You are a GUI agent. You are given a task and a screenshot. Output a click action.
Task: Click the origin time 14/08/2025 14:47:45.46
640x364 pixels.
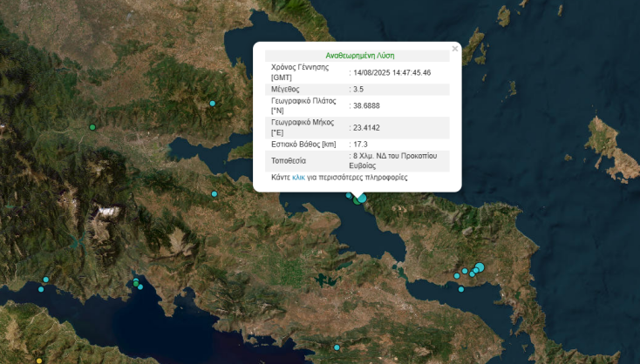click(391, 72)
